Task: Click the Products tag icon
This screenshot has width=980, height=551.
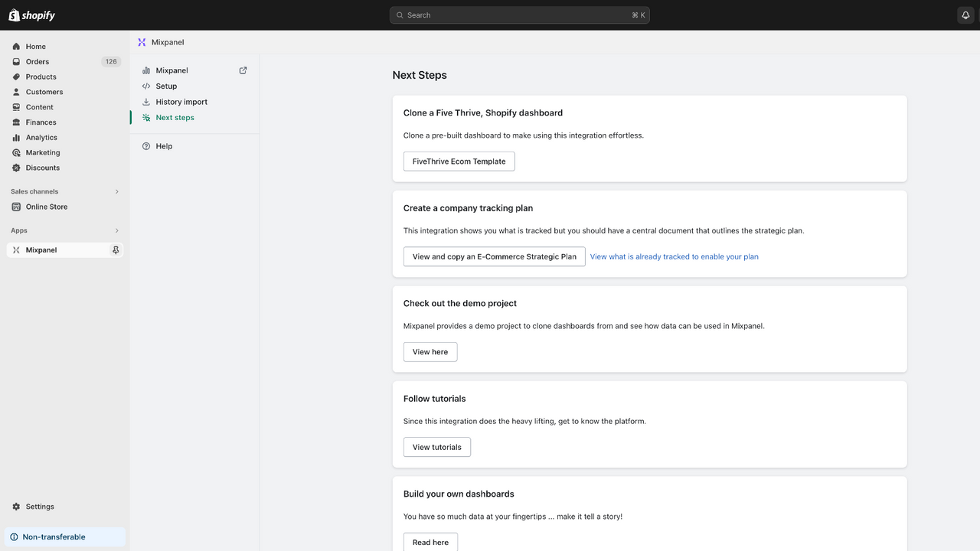Action: pos(16,77)
